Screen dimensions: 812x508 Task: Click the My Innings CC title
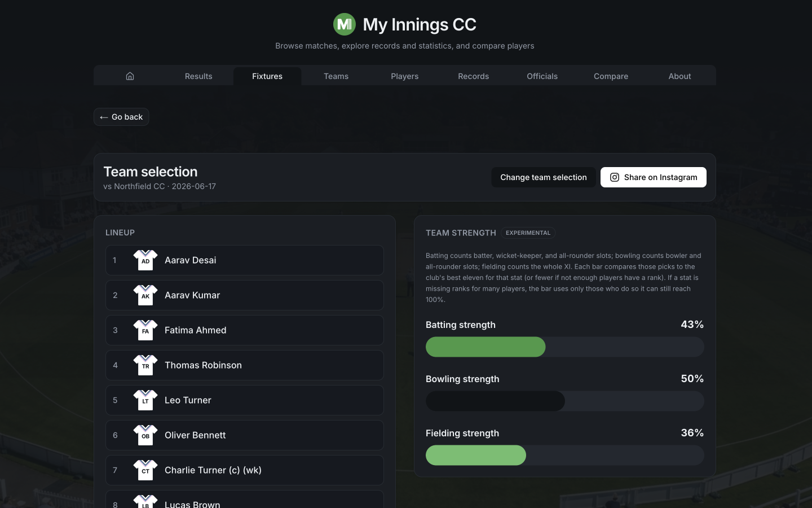pos(420,24)
